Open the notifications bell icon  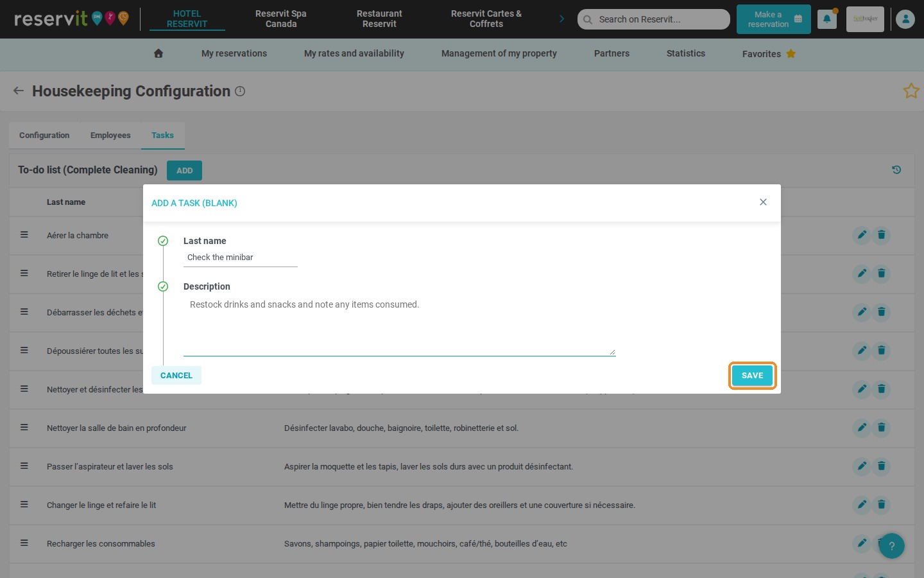click(827, 19)
